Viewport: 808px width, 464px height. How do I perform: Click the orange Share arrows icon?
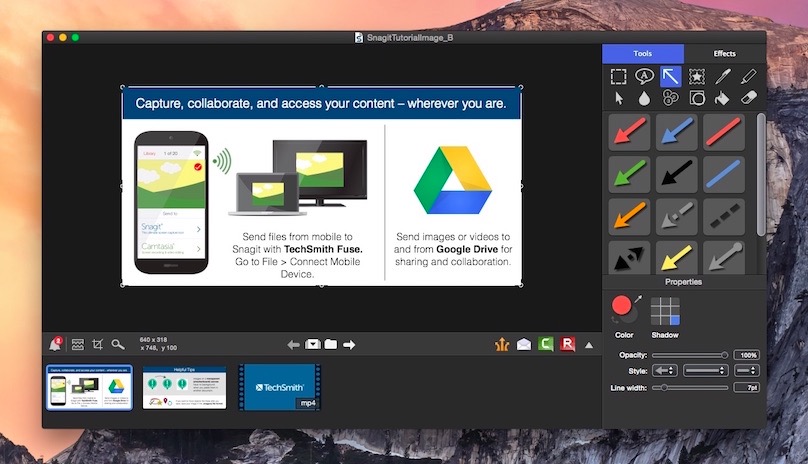pyautogui.click(x=502, y=344)
